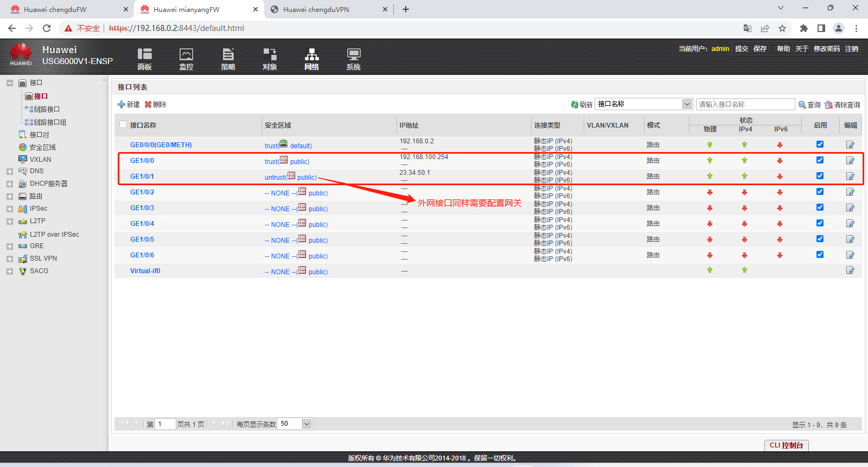Open the 对象 object icon
Image resolution: width=868 pixels, height=467 pixels.
(x=270, y=59)
